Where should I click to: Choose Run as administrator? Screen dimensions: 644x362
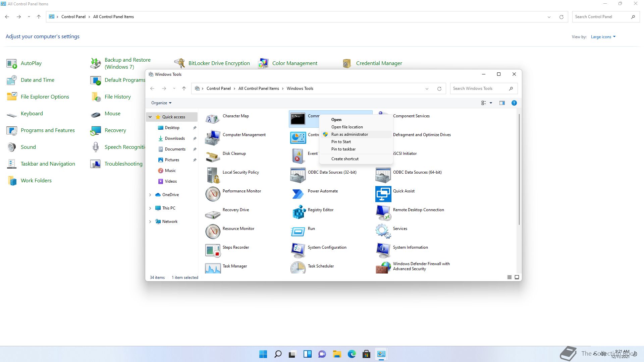(x=356, y=134)
